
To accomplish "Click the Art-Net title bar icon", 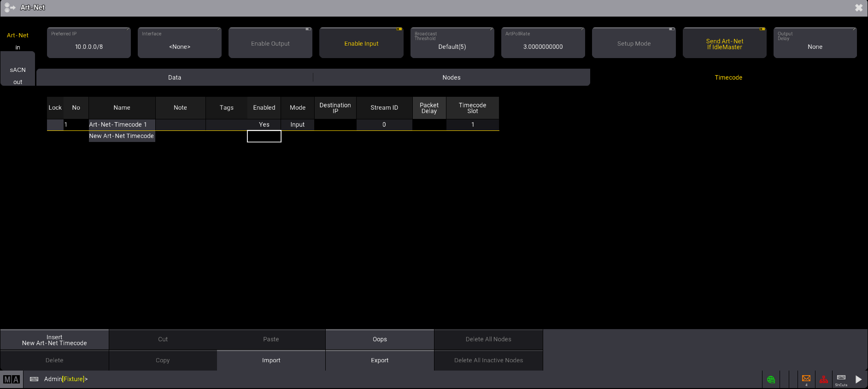I will point(10,7).
